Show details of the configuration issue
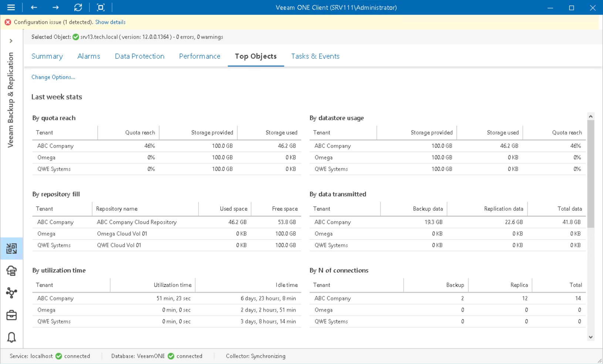The width and height of the screenshot is (603, 364). (x=110, y=22)
